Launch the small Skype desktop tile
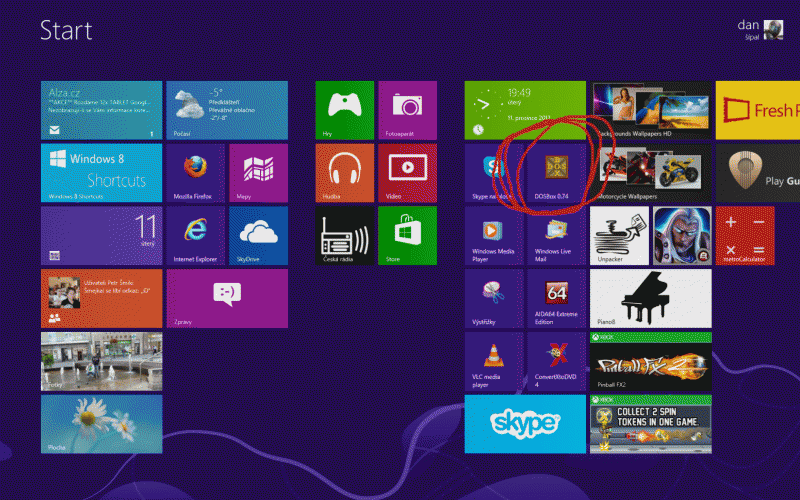800x500 pixels. [x=493, y=173]
